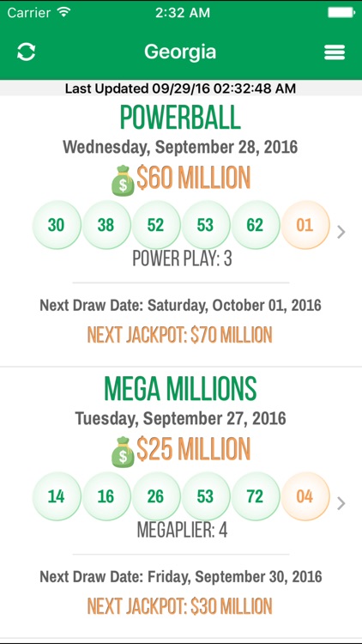Select Powerball ball number 30
Image resolution: width=362 pixels, height=644 pixels.
tap(57, 225)
